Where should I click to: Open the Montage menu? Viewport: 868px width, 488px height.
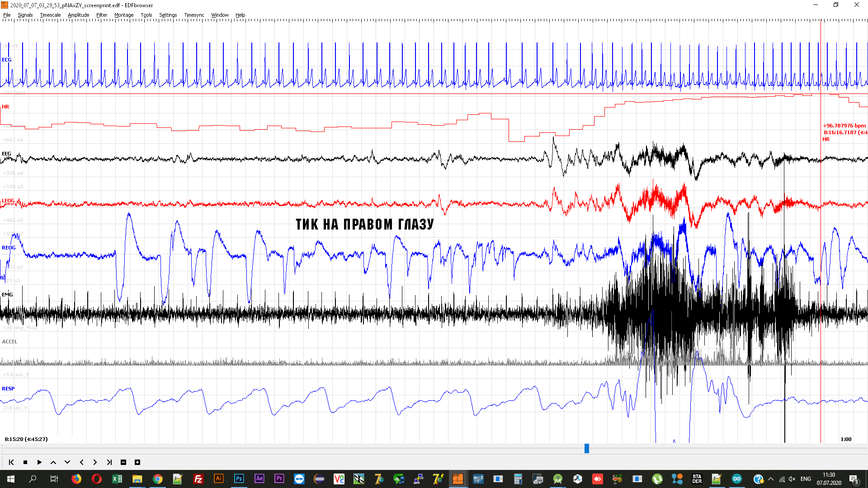point(124,15)
